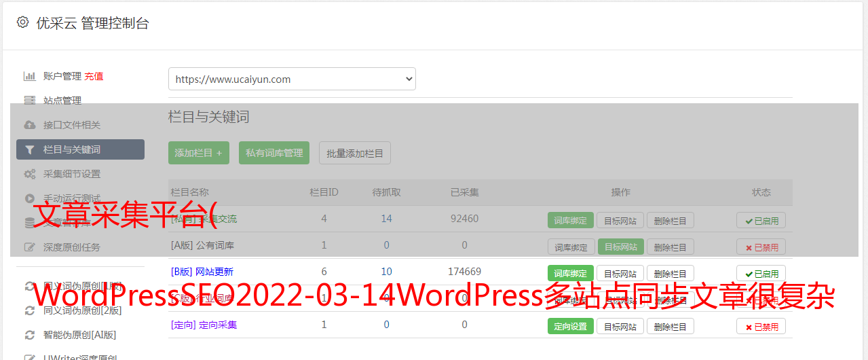
Task: Click refresh icon beside 同义词伪原创[2版]
Action: coord(30,310)
